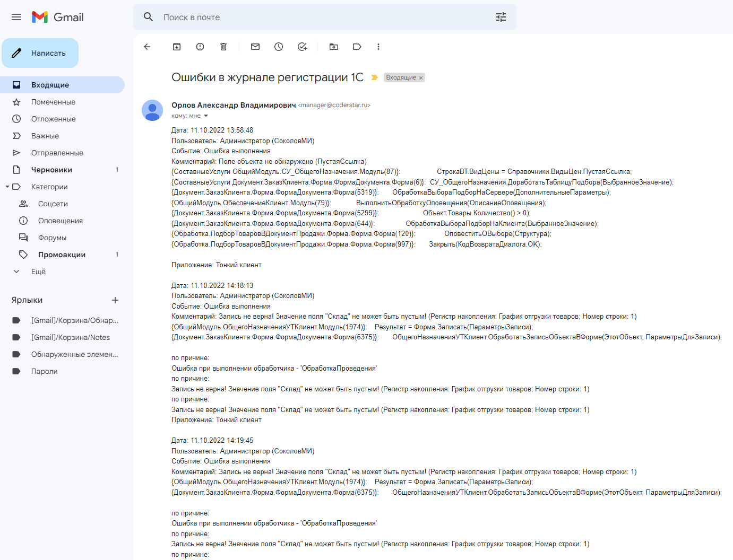733x560 pixels.
Task: Open the Labels icon in toolbar
Action: [x=357, y=47]
